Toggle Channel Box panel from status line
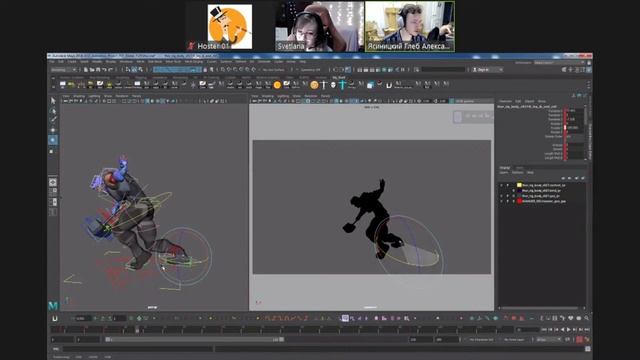This screenshot has height=360, width=640. [x=588, y=70]
